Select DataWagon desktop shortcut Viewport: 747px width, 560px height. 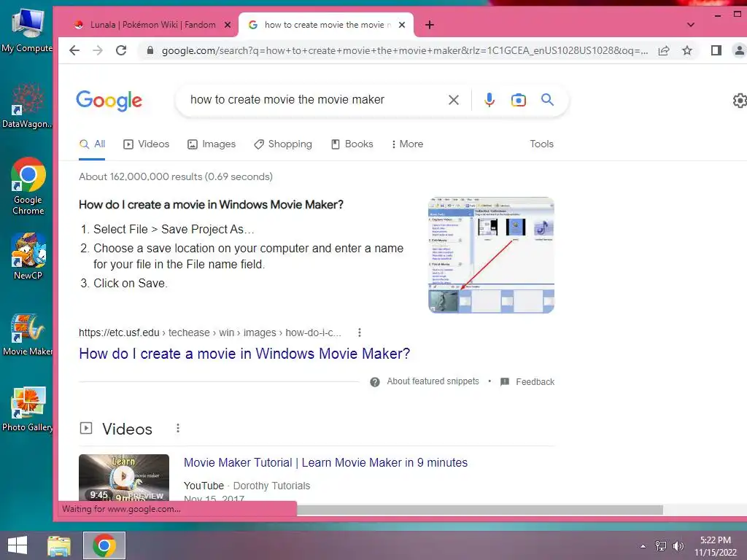point(27,106)
